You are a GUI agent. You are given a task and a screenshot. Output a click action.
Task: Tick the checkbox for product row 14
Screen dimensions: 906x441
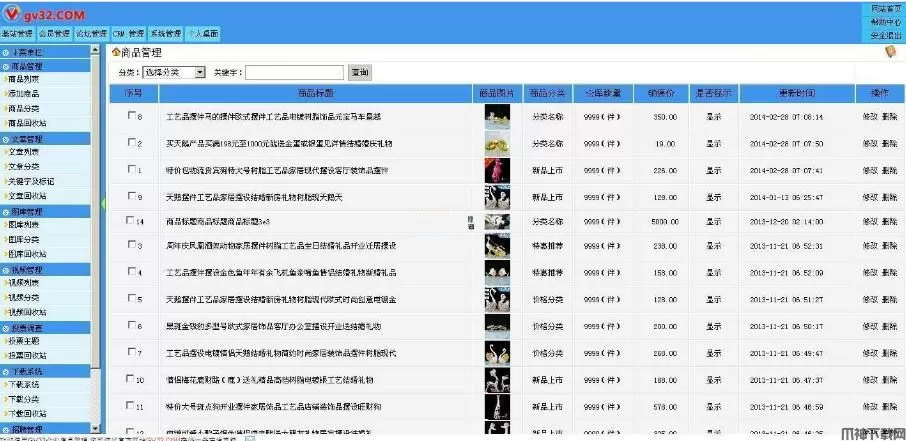tap(131, 221)
